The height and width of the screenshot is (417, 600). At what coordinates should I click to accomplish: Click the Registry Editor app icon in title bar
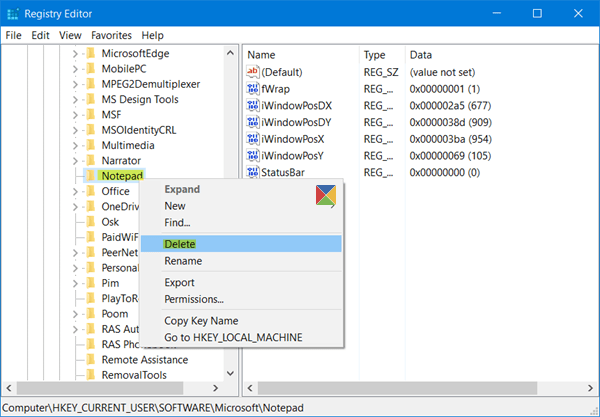13,14
